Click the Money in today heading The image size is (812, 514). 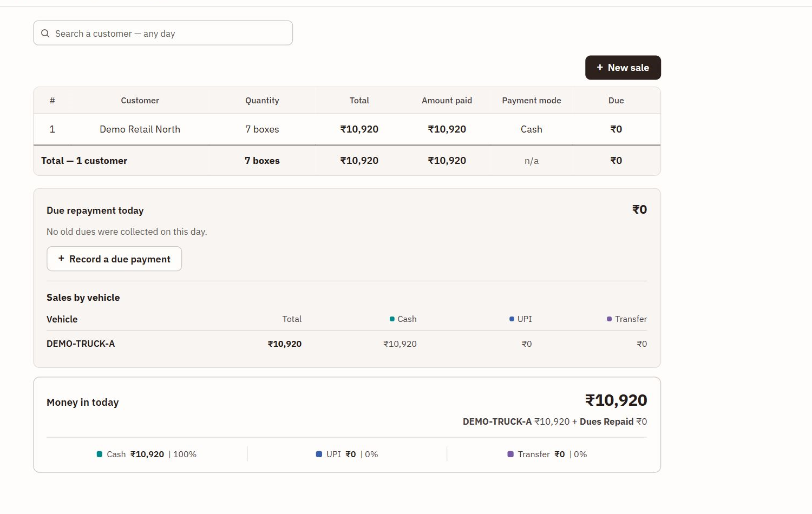click(83, 403)
